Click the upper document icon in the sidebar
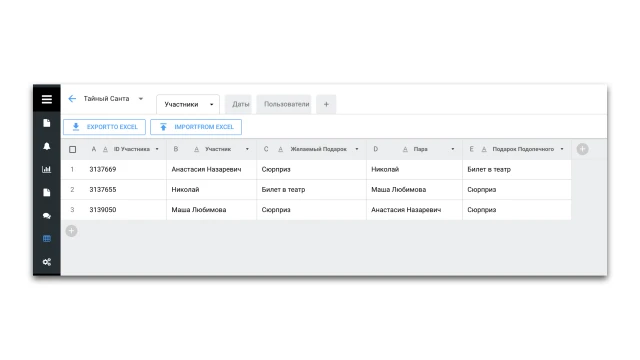640x360 pixels. [47, 123]
